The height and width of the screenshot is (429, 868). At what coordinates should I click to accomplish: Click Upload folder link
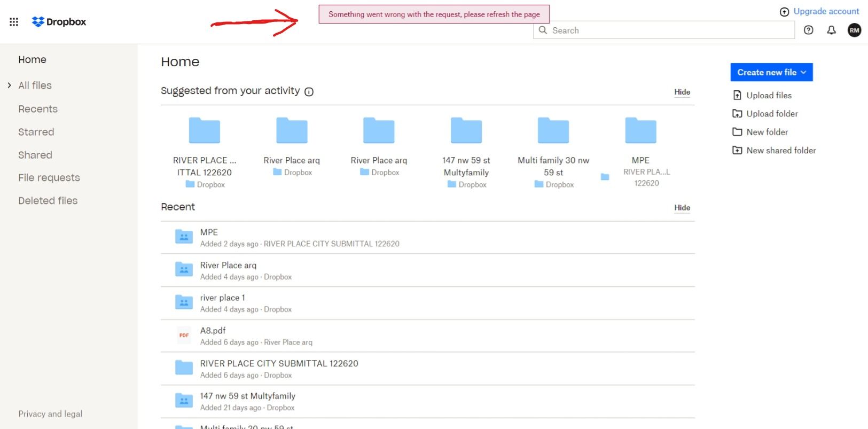(772, 113)
